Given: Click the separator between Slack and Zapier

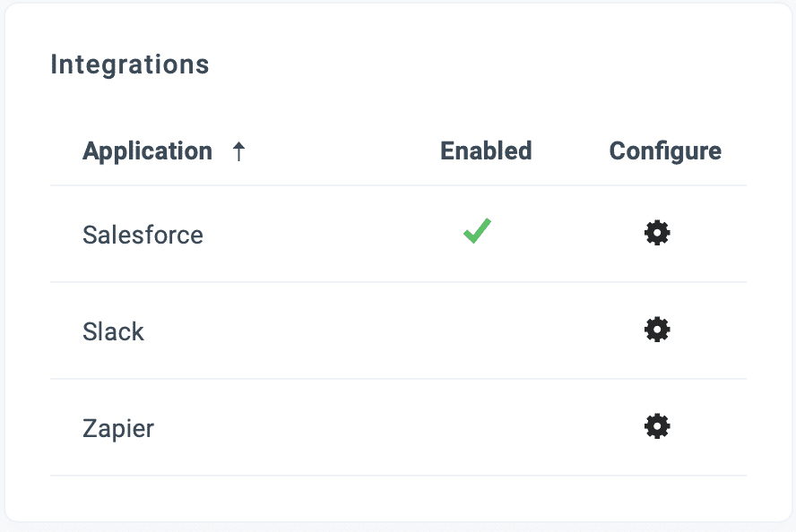Looking at the screenshot, I should pyautogui.click(x=398, y=379).
